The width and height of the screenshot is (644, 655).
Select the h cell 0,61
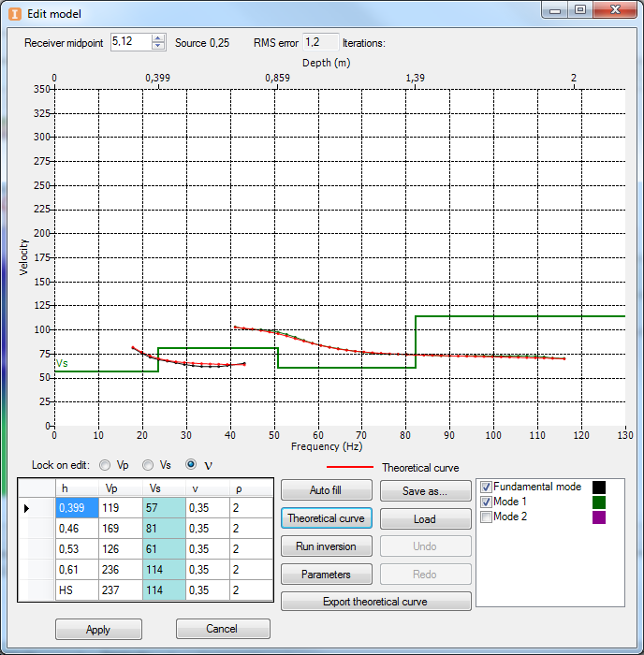77,569
